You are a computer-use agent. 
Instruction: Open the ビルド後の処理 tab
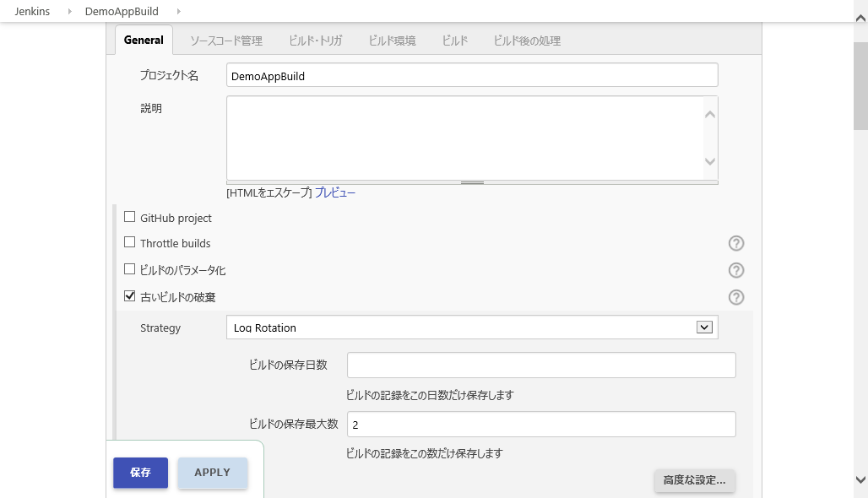tap(527, 41)
